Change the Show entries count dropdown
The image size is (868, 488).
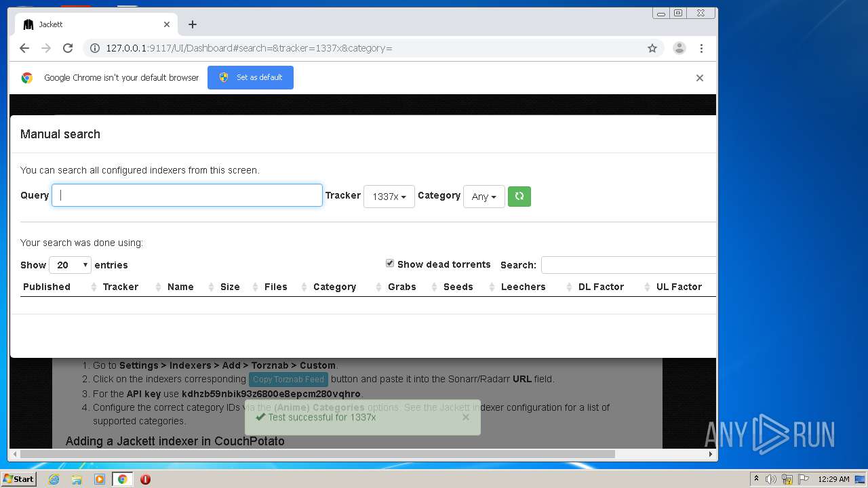coord(70,265)
